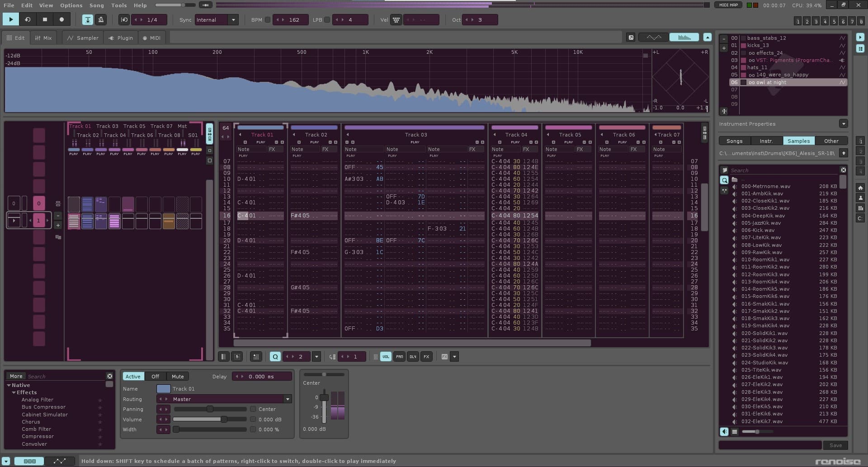Toggle keyboard velocity icon beside Vel
Screen dimensions: 868x467
[396, 19]
